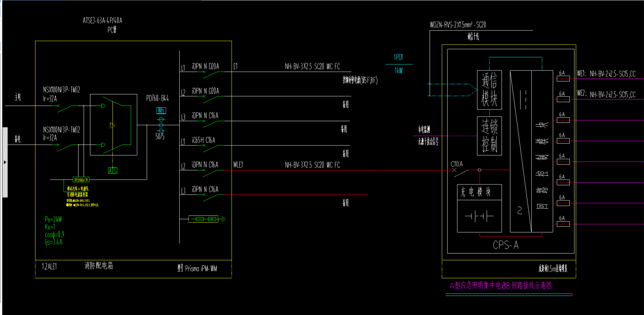This screenshot has height=315, width=644.
Task: Select the PC级 text
Action: 112,30
